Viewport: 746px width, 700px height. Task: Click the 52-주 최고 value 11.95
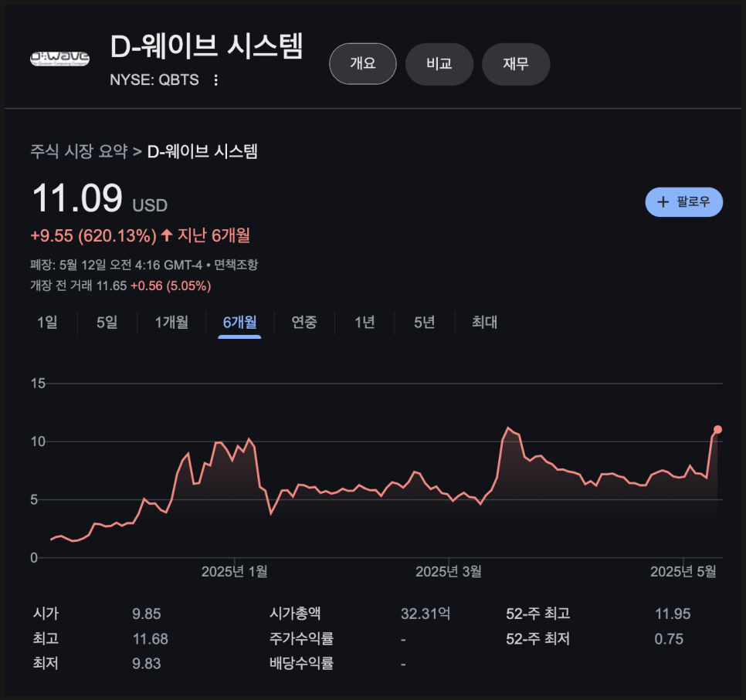click(x=673, y=614)
